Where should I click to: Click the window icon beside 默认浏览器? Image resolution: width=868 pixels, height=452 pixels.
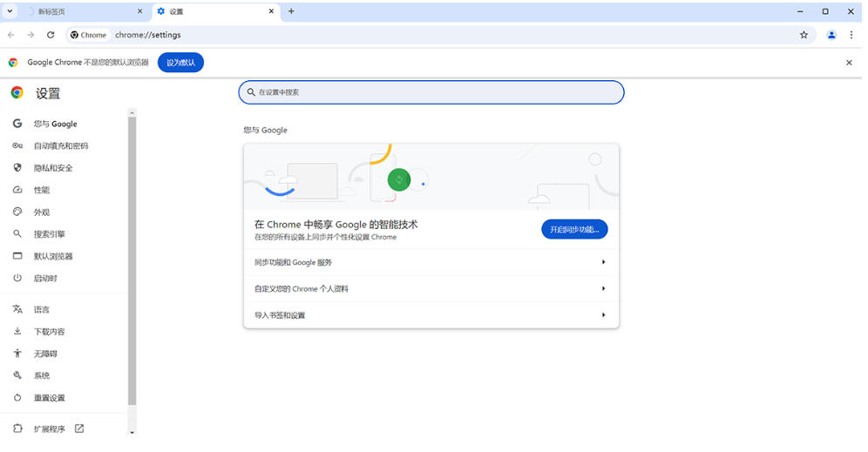point(17,256)
